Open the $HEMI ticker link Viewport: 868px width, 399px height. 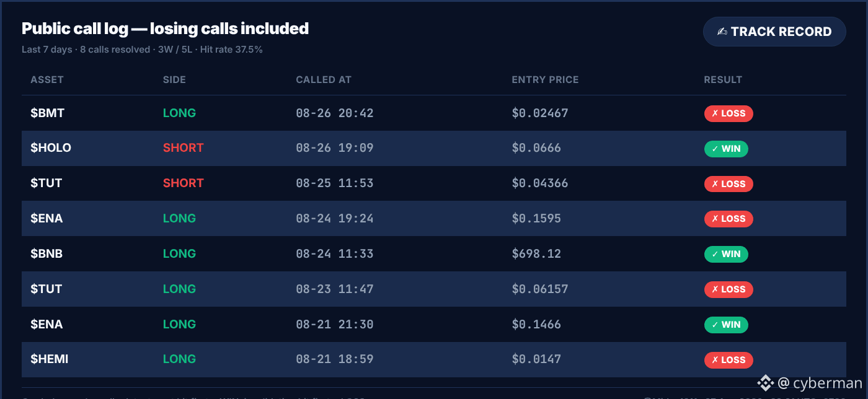point(50,359)
